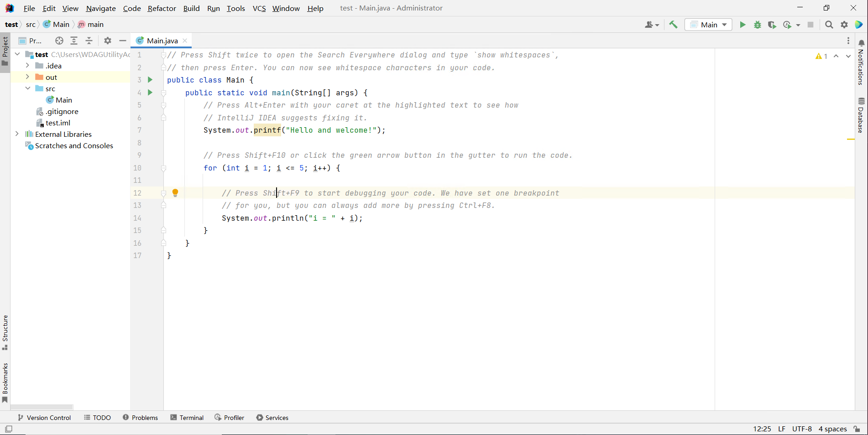Click Collapse All in Project panel
The image size is (868, 435).
(x=89, y=41)
